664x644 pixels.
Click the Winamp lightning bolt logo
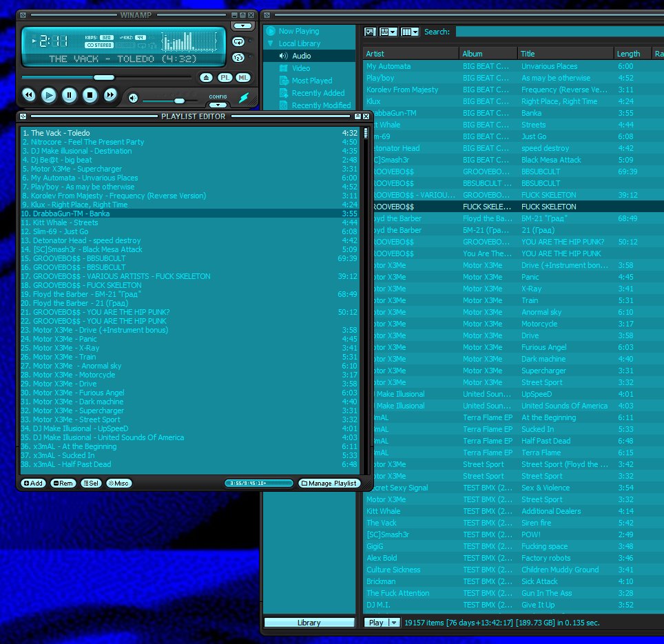(x=244, y=98)
